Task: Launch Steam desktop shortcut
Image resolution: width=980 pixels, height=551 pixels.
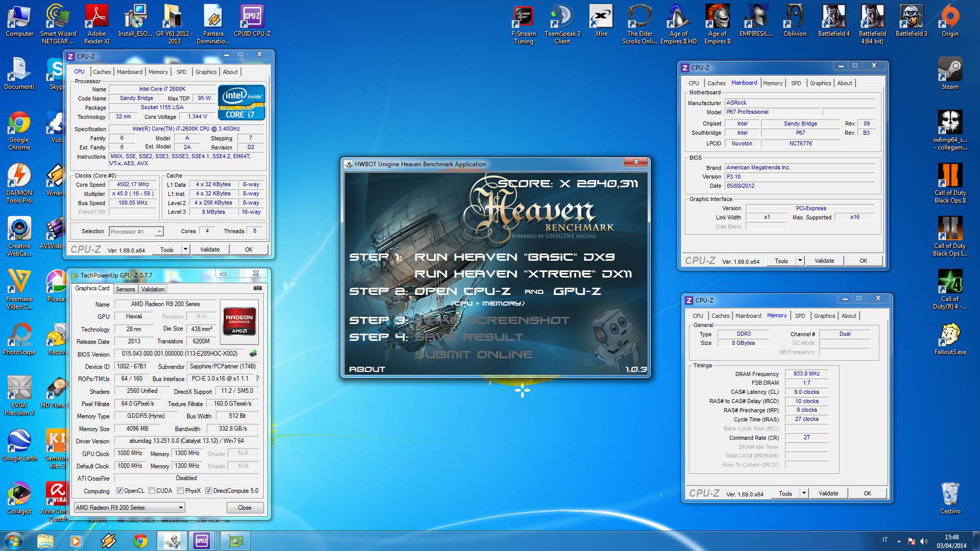Action: tap(950, 74)
